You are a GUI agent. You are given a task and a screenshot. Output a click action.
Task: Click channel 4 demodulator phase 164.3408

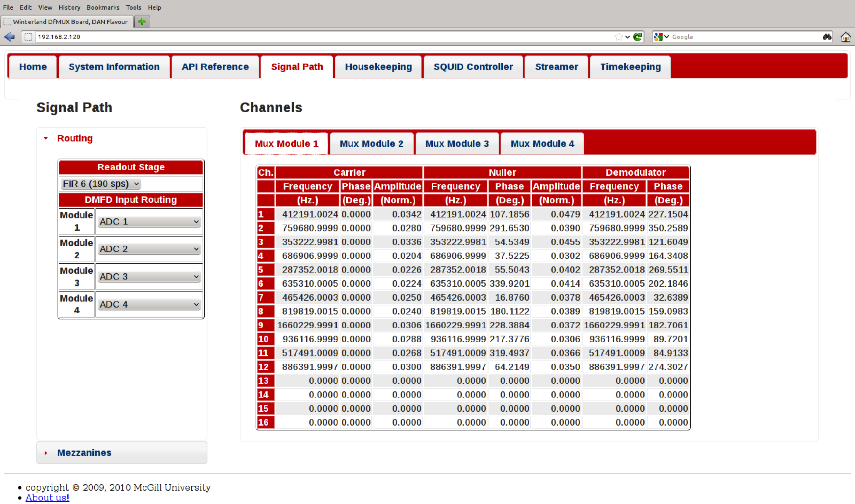click(x=668, y=256)
